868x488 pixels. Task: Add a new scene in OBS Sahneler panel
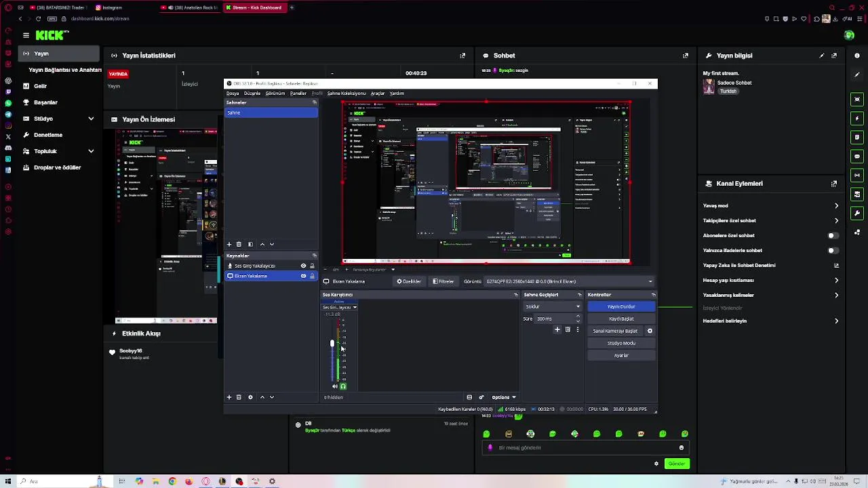[229, 244]
